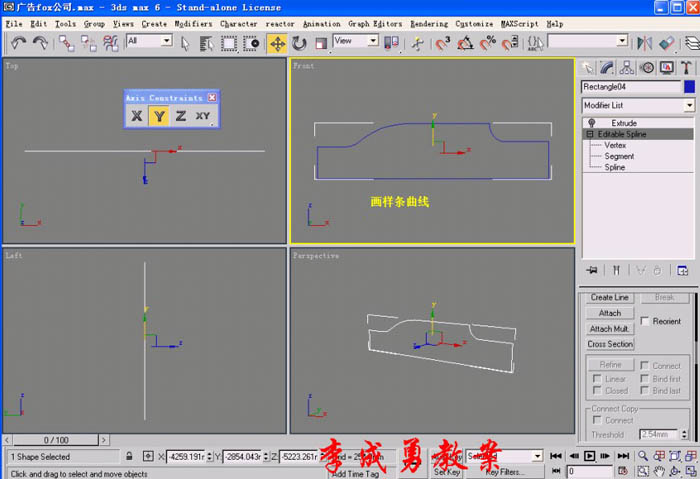Click the Cross Section button

pos(609,344)
